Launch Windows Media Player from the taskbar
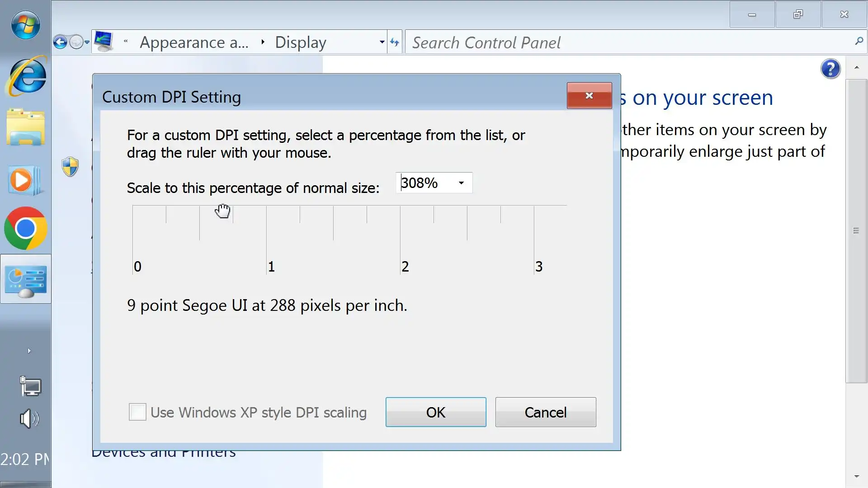 [24, 181]
